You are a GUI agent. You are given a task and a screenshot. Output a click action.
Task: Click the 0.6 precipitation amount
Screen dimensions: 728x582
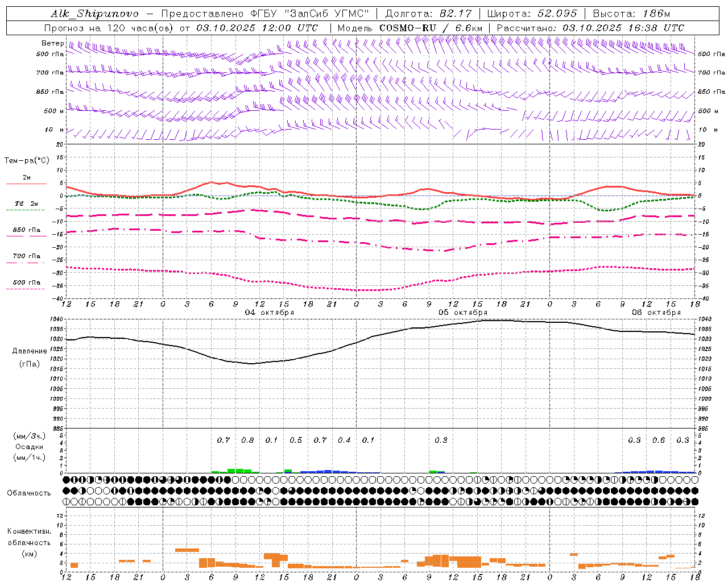point(659,440)
